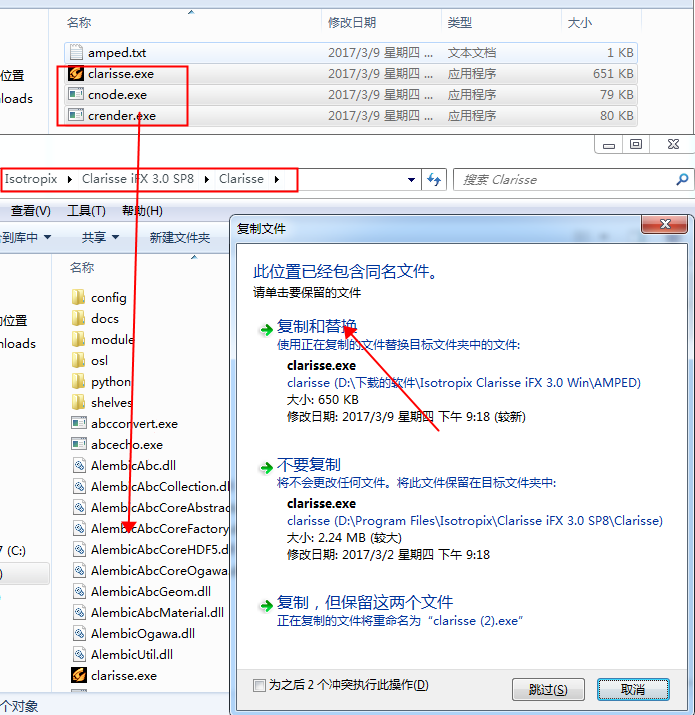
Task: Select clarisse.exe icon in upper window
Action: coord(76,73)
